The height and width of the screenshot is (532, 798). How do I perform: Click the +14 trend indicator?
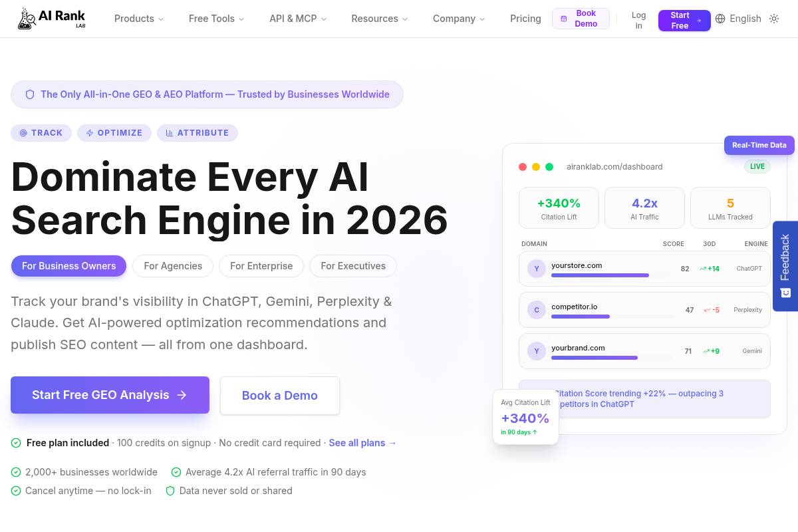click(x=710, y=269)
